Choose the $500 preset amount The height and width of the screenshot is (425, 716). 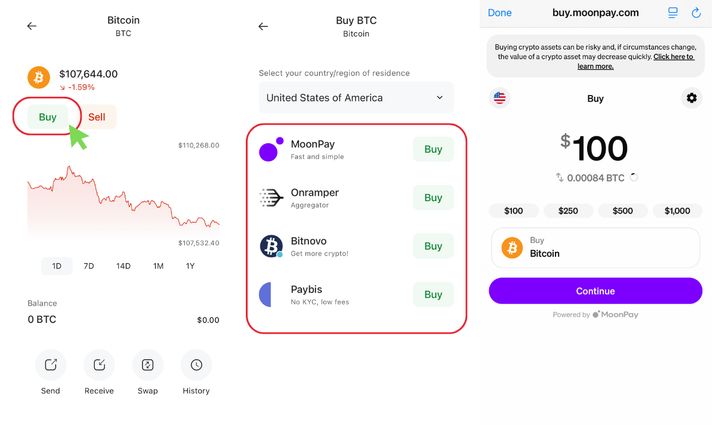click(x=622, y=211)
